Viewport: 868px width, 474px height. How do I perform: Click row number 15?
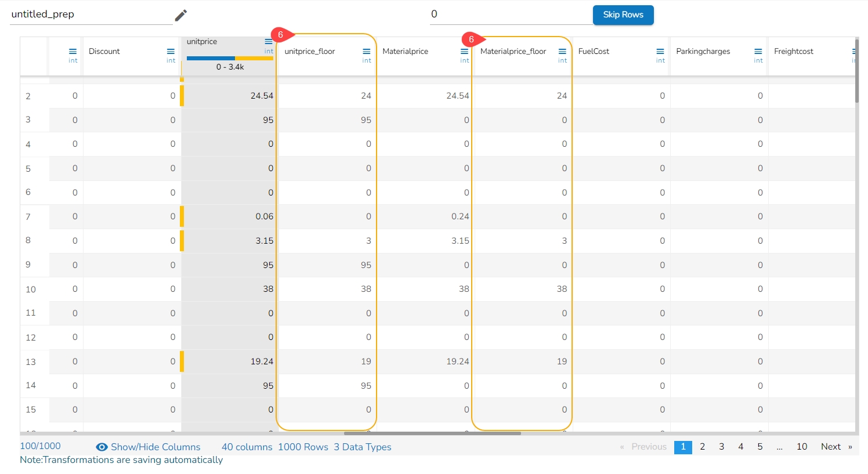point(31,410)
